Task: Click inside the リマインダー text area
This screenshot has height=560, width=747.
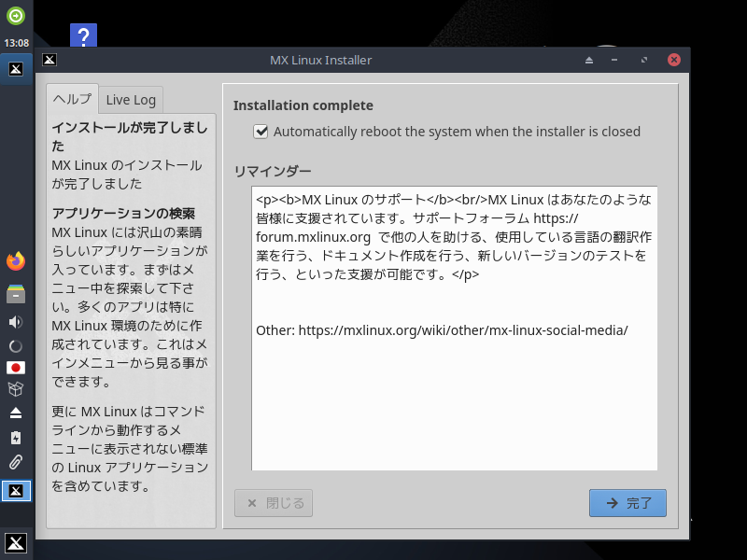Action: point(455,329)
